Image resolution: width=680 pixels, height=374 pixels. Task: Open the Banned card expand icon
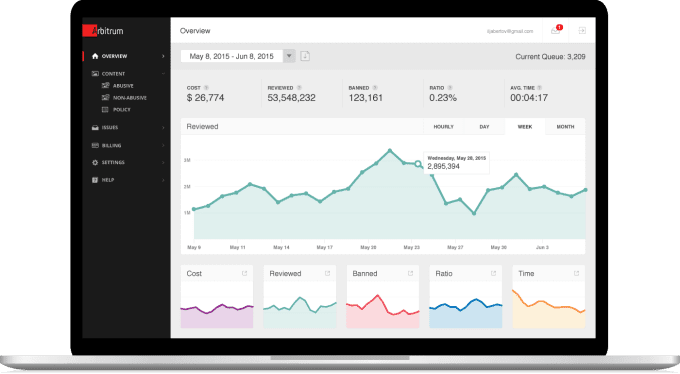click(x=410, y=273)
